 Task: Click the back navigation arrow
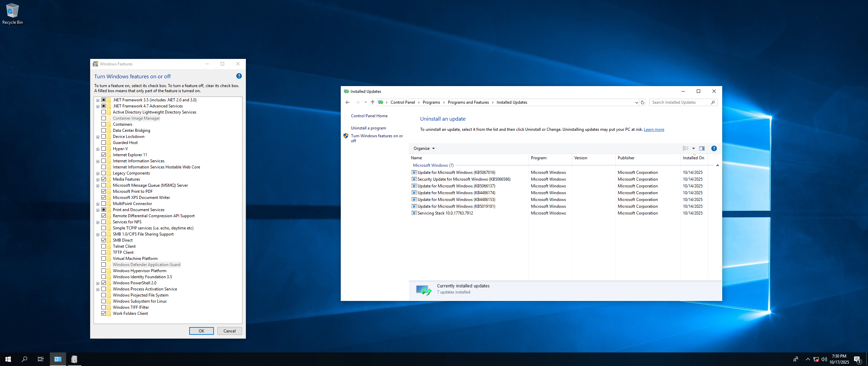[348, 102]
